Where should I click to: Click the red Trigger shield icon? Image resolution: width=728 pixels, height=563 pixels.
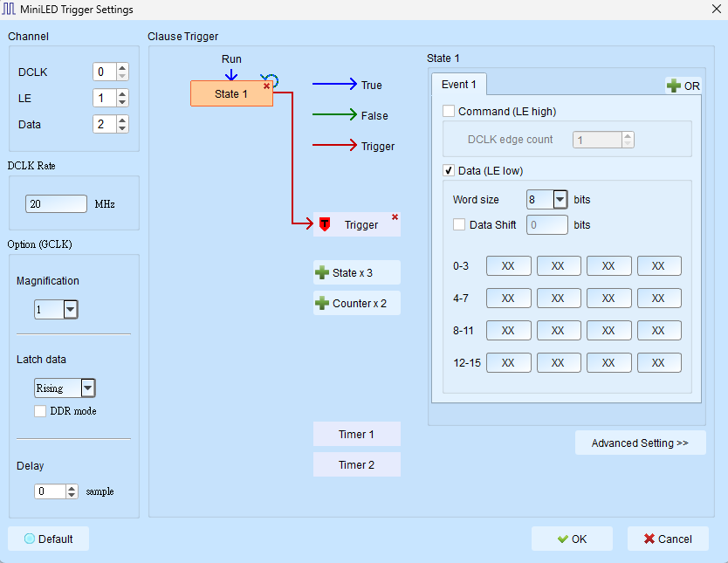point(325,224)
